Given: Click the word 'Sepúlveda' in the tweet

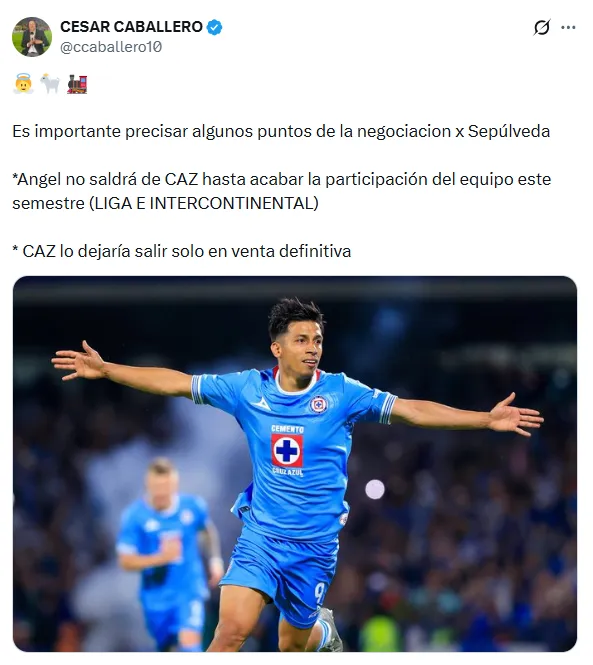Looking at the screenshot, I should coord(509,131).
